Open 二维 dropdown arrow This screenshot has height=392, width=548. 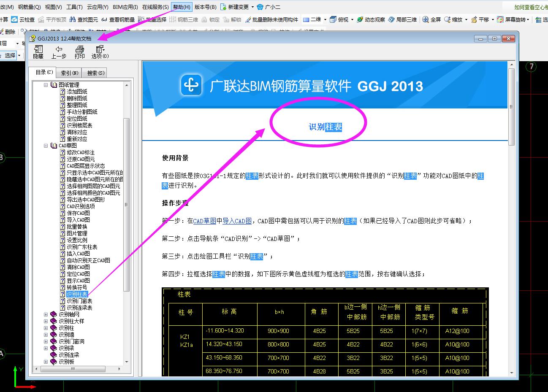coord(325,19)
